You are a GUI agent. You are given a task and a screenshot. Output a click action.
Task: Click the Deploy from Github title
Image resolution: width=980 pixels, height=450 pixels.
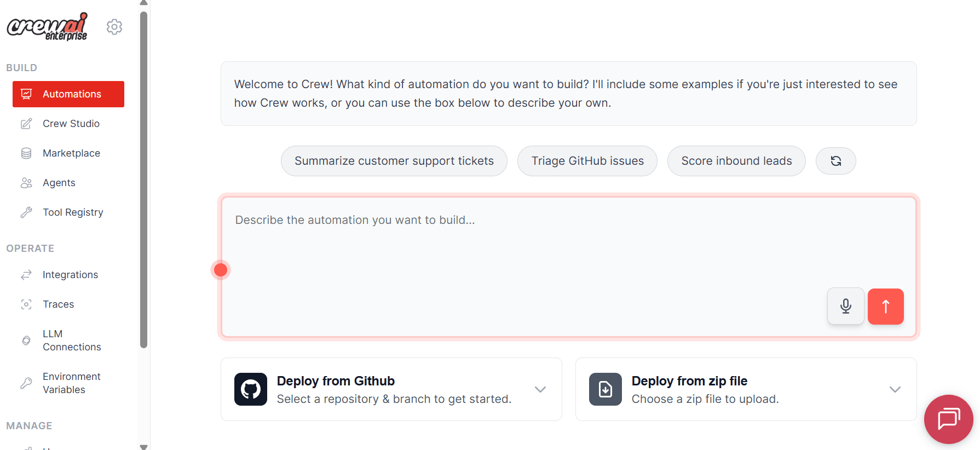click(336, 381)
